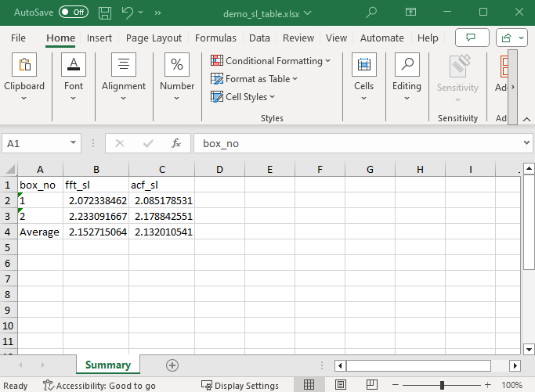Open the Automate tab
The width and height of the screenshot is (535, 392).
[x=381, y=38]
